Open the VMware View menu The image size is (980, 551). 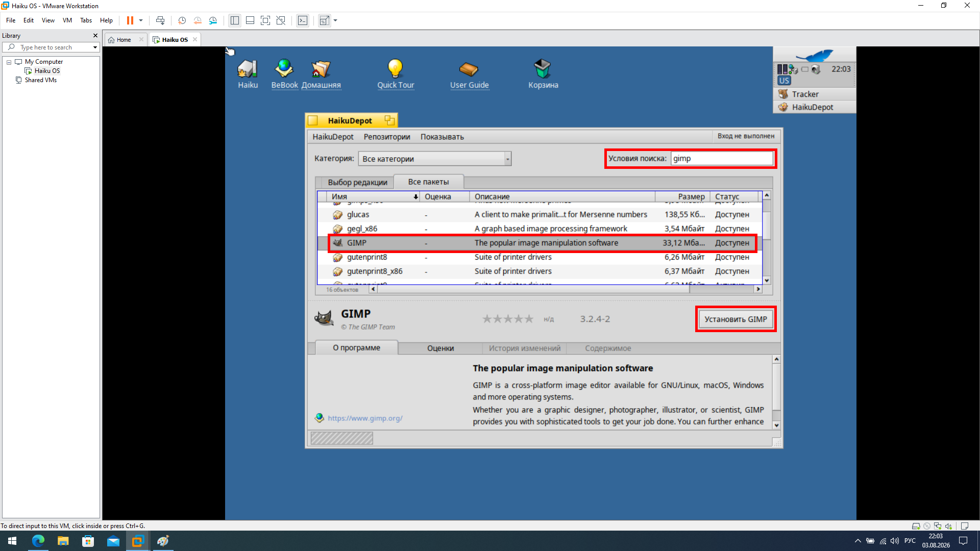tap(48, 20)
